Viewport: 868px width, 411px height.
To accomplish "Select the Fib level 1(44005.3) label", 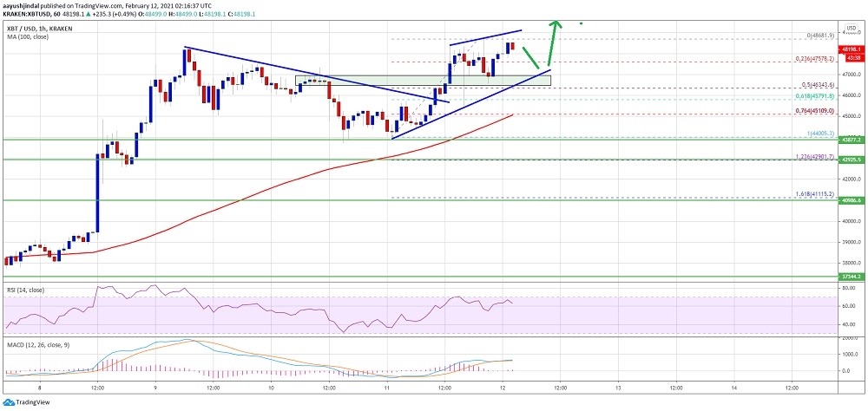I will (x=821, y=134).
